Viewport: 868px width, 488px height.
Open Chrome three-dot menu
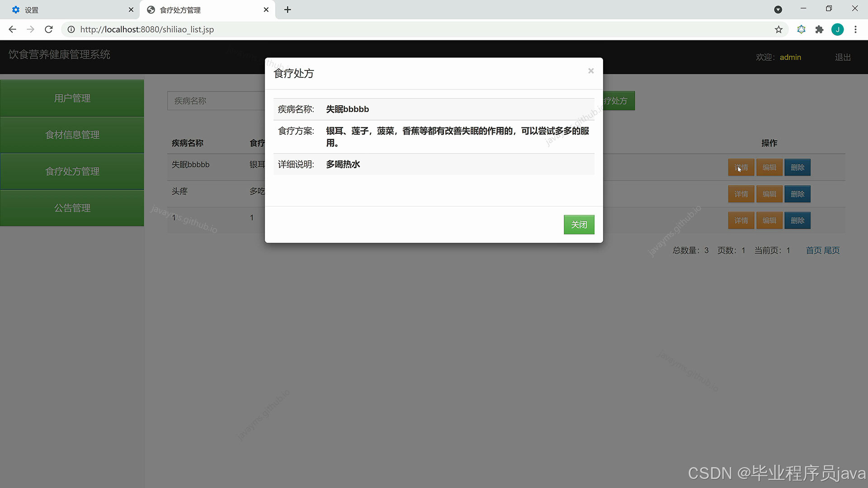[x=855, y=29]
